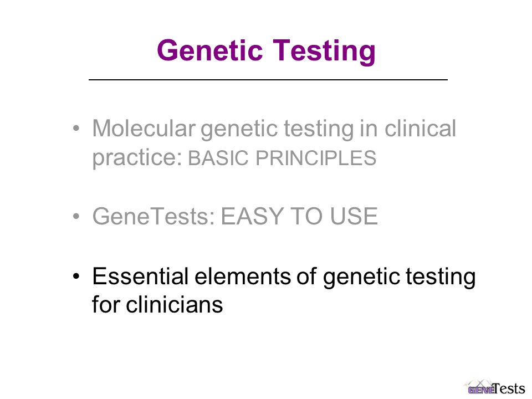Select the BASIC PRINCIPLES text
Image resolution: width=532 pixels, height=399 pixels.
pyautogui.click(x=282, y=158)
